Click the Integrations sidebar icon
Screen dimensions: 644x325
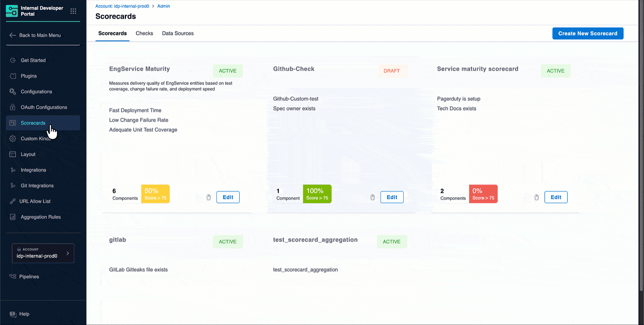(13, 170)
